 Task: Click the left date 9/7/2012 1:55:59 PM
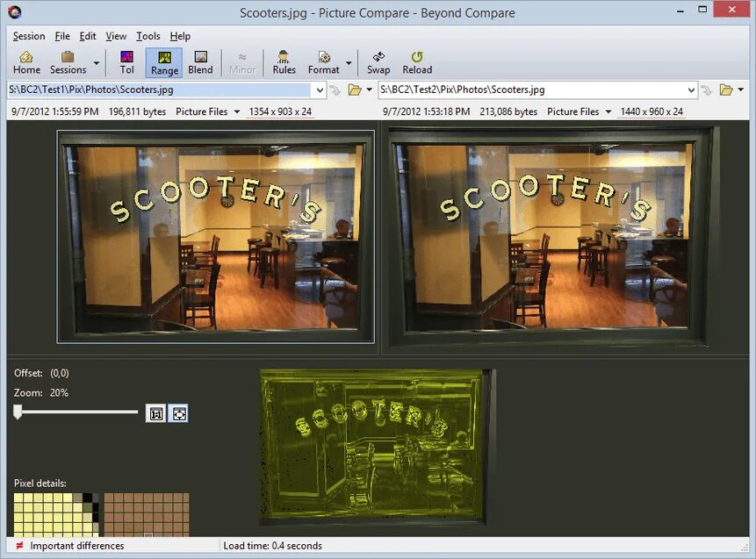(x=55, y=111)
